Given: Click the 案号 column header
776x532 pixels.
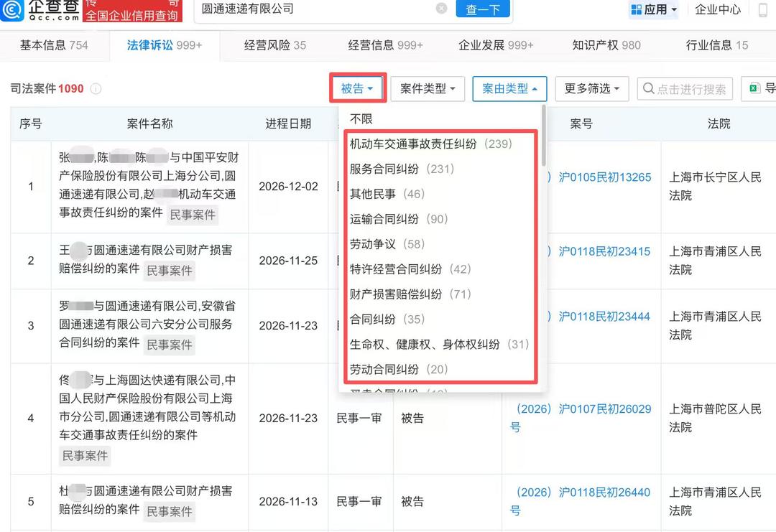Looking at the screenshot, I should coord(581,123).
